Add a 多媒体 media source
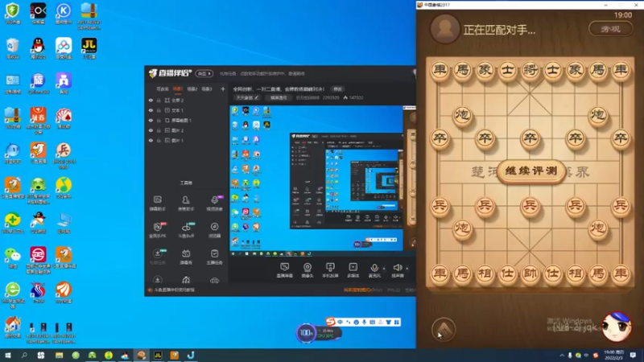 [x=353, y=270]
